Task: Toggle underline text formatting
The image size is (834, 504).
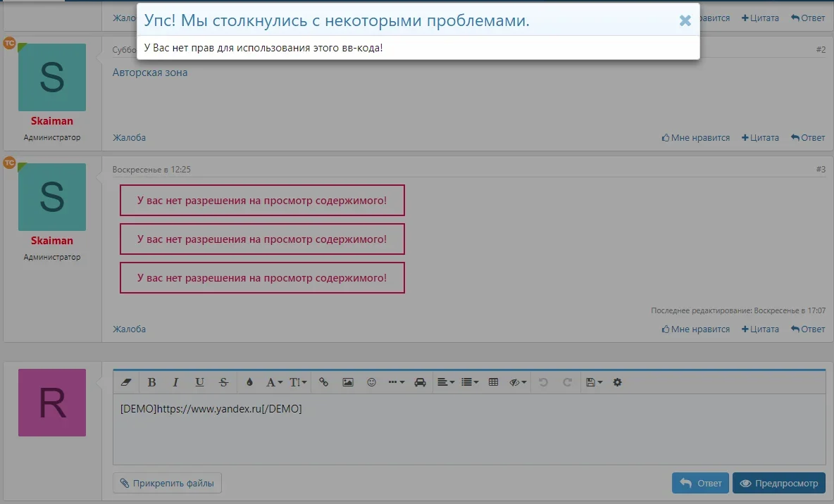Action: pyautogui.click(x=199, y=382)
